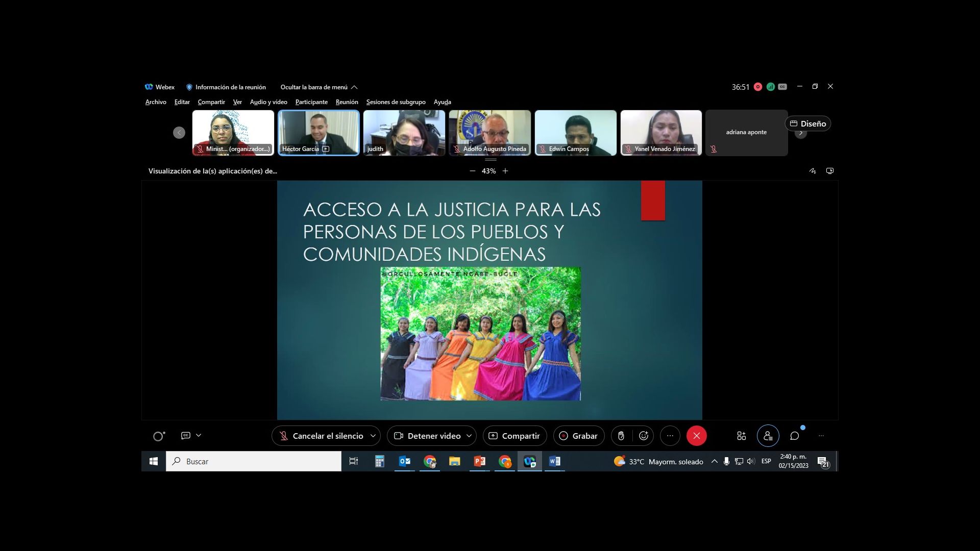Expand video options arrow beside Detener video

coord(469,436)
